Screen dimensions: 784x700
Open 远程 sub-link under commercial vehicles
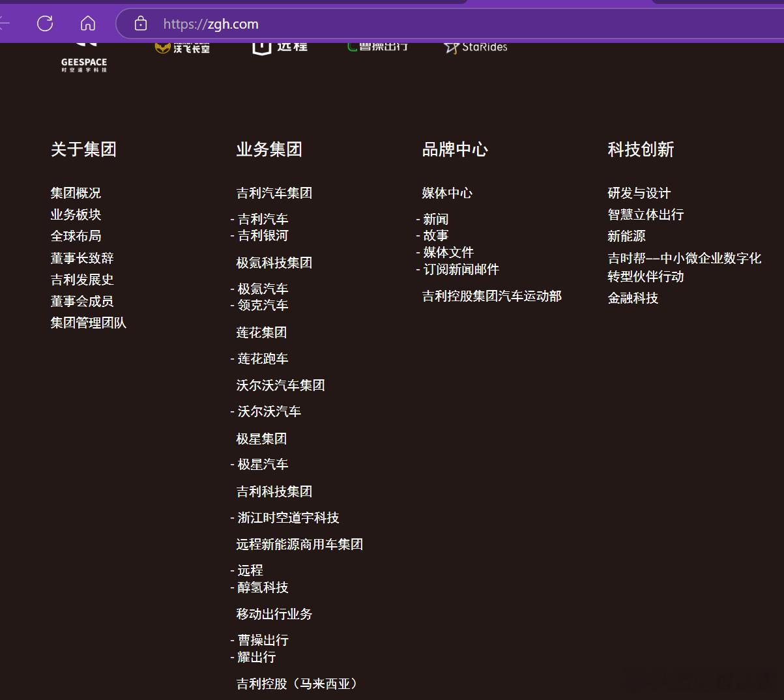250,570
